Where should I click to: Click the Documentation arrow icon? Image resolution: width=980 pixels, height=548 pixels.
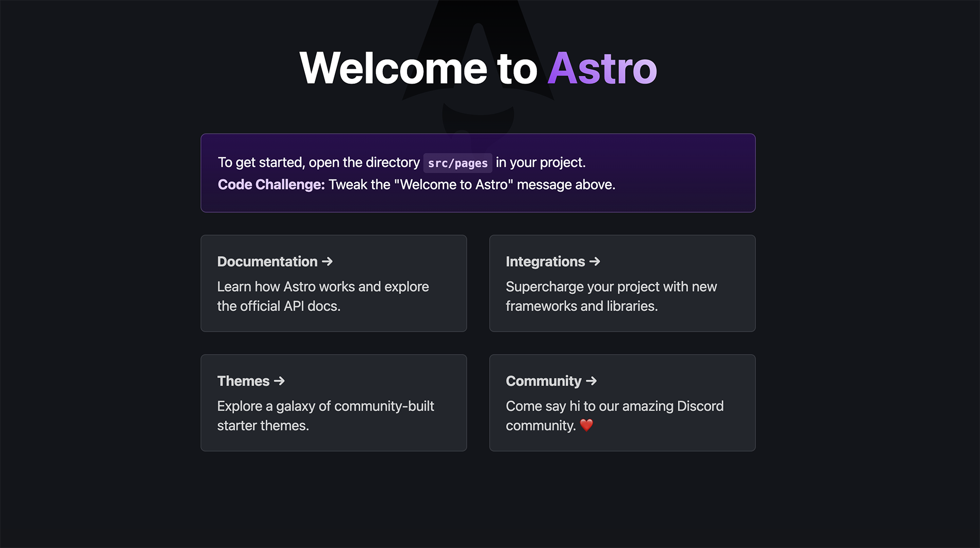(x=328, y=262)
